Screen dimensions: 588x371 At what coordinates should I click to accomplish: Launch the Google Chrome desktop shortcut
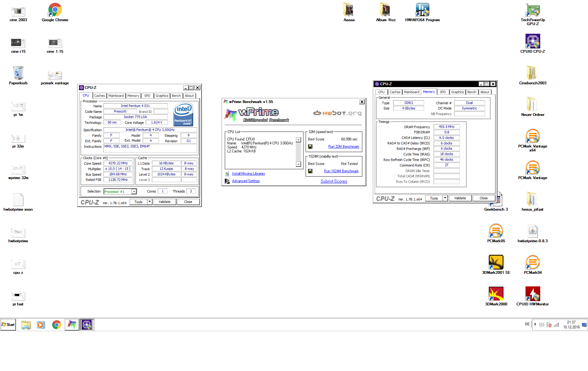click(55, 13)
